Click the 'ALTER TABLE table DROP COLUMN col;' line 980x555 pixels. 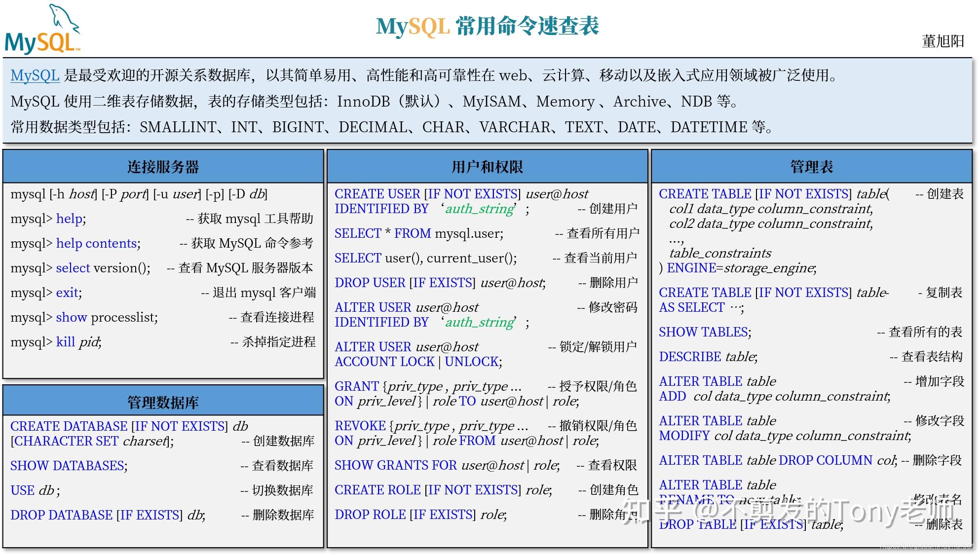pos(779,460)
